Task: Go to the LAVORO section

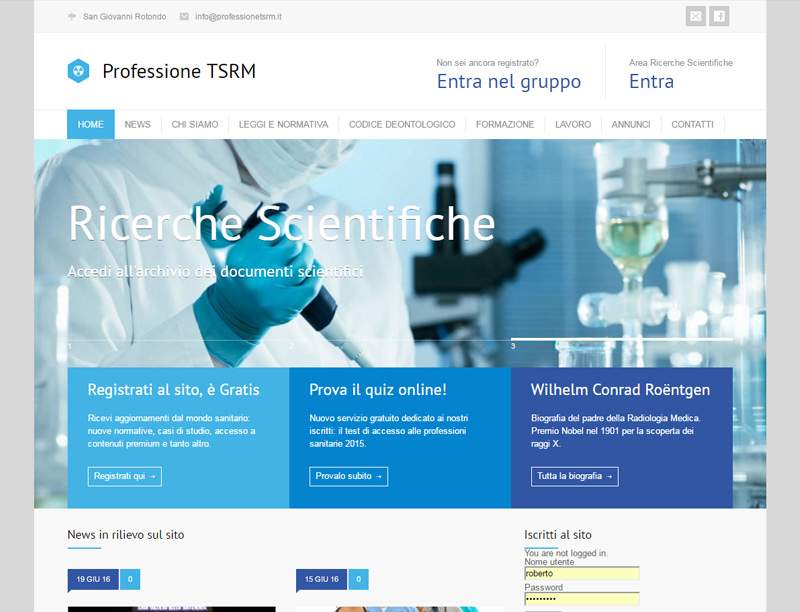Action: 573,124
